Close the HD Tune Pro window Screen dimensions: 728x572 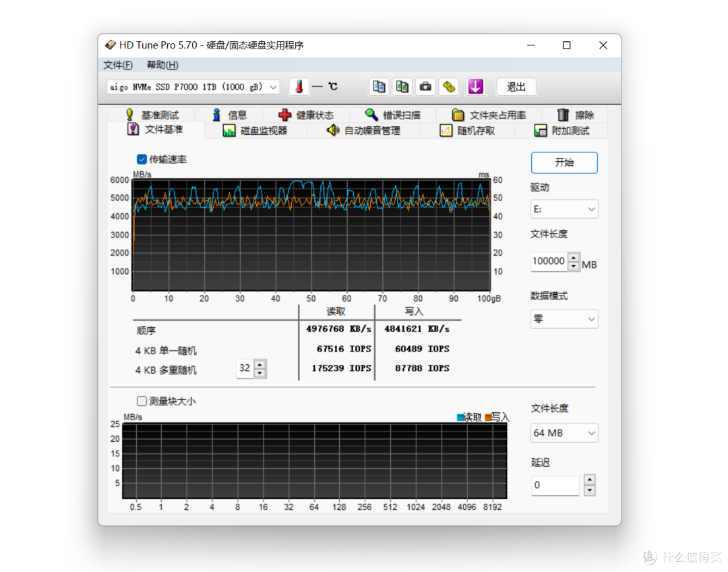coord(603,45)
